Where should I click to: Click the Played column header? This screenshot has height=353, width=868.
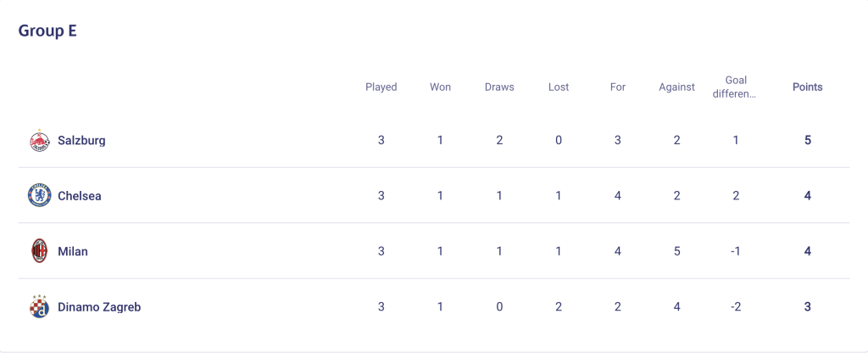tap(381, 87)
